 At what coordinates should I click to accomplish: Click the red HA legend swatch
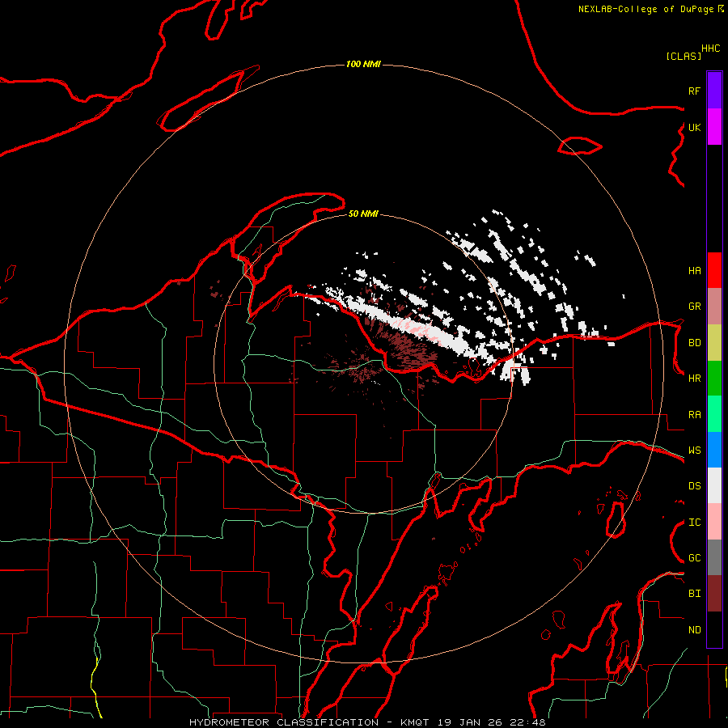click(x=714, y=270)
